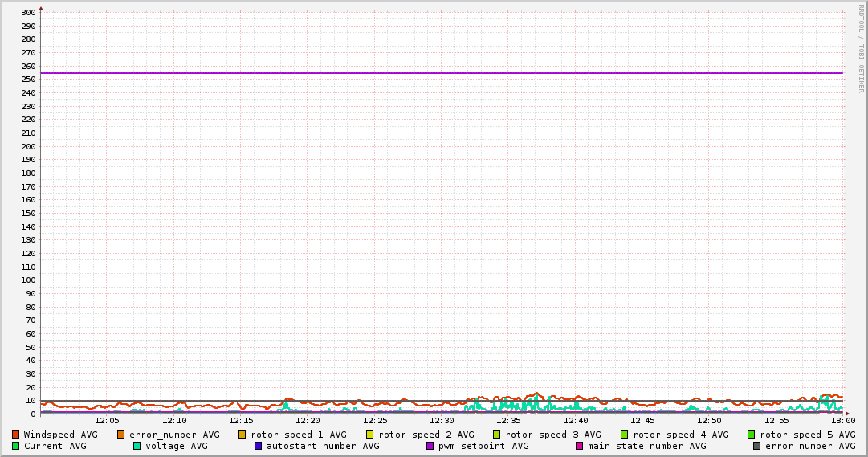Screen dimensions: 868x457
Task: Click the rotor speed 2 AVG label
Action: tap(426, 435)
